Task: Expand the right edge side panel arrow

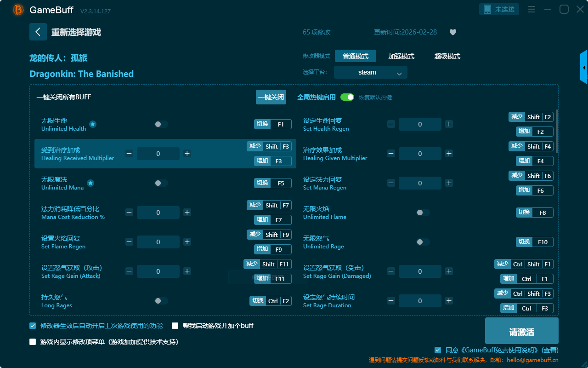Action: 584,67
